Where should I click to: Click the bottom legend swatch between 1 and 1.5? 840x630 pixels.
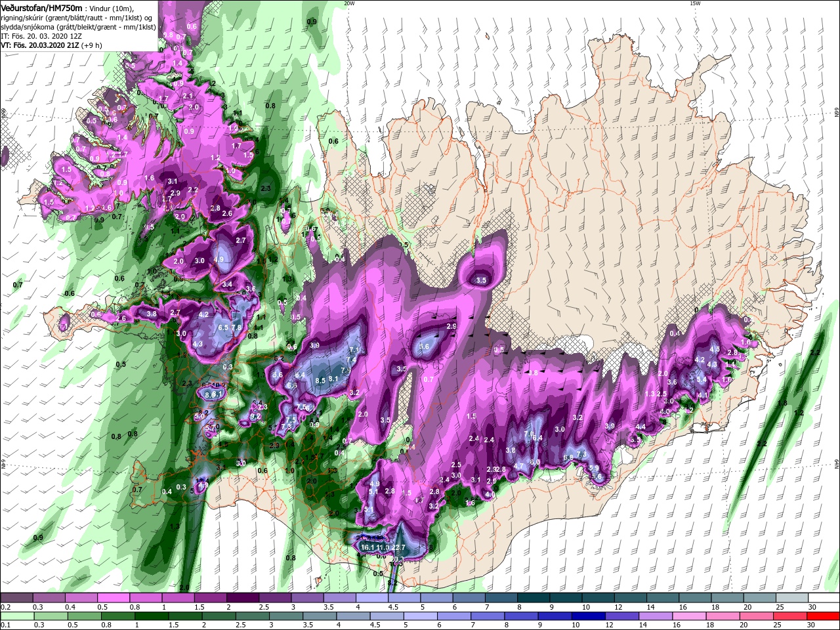152,616
